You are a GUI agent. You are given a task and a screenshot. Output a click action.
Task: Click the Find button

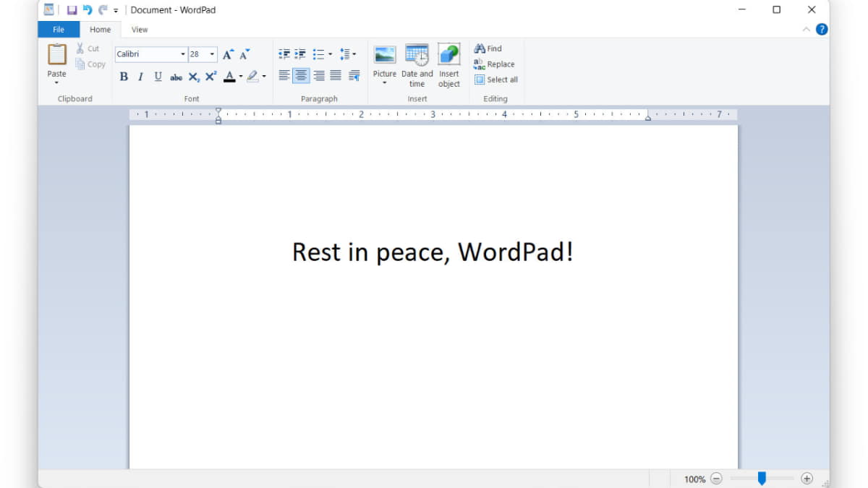coord(488,48)
